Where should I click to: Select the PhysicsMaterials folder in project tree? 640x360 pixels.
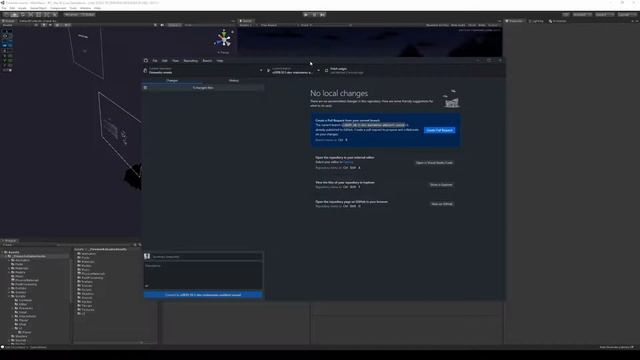(25, 280)
